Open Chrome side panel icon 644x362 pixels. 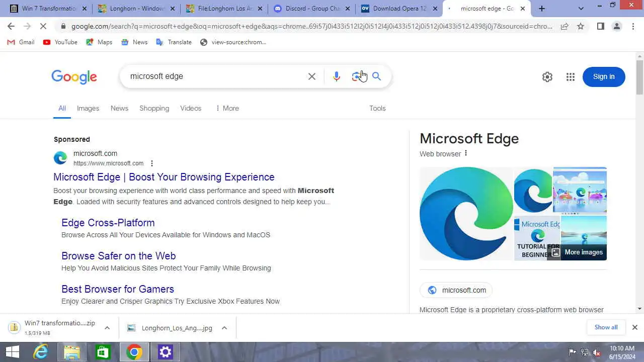coord(600,27)
